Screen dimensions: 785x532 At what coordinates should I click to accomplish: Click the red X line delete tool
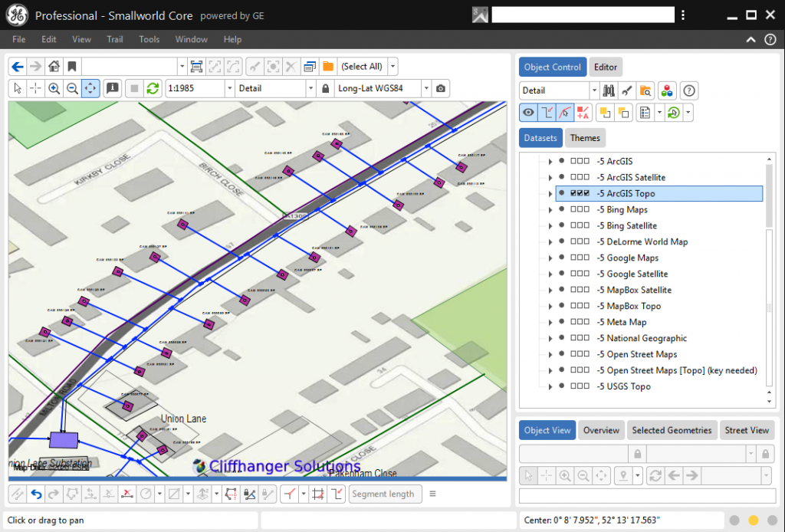[127, 494]
